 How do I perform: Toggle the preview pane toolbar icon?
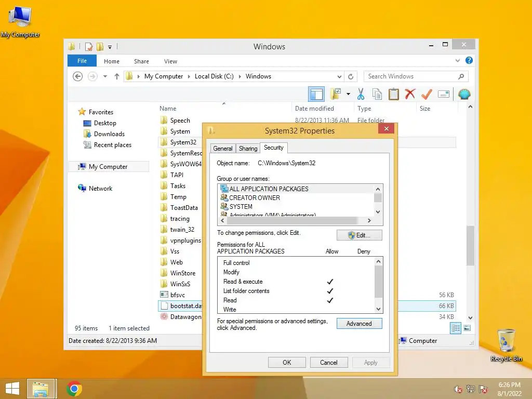(316, 94)
